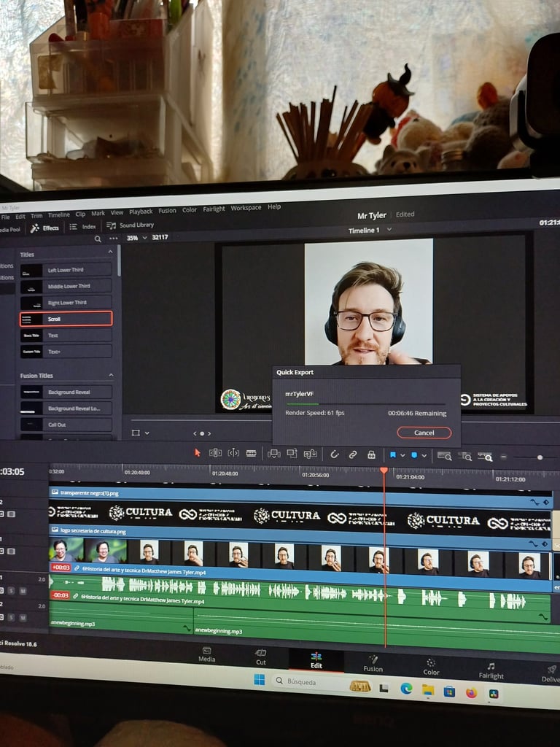The image size is (560, 747).
Task: Open the Timeline menu
Action: click(58, 215)
